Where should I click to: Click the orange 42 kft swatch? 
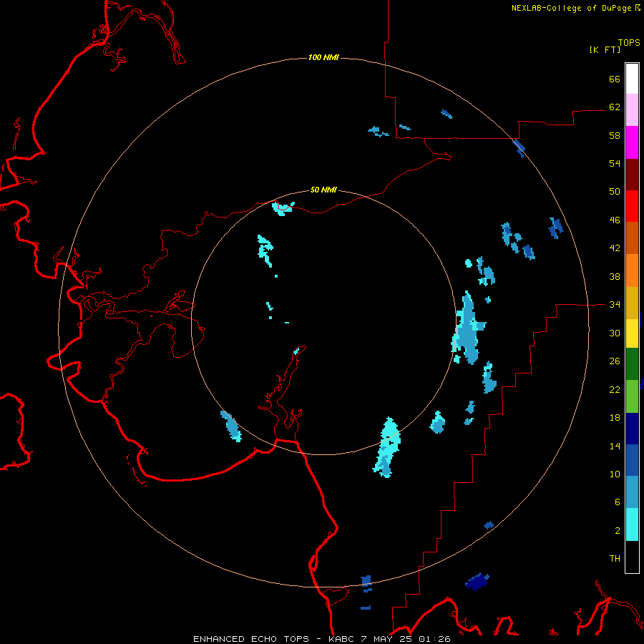[632, 270]
